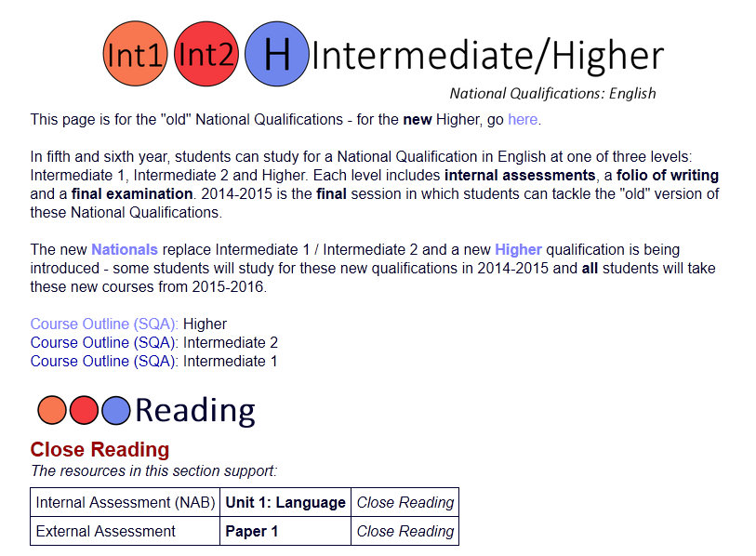Click the Intermediate/Higher page title
Viewport: 756px width, 556px height.
click(x=488, y=57)
